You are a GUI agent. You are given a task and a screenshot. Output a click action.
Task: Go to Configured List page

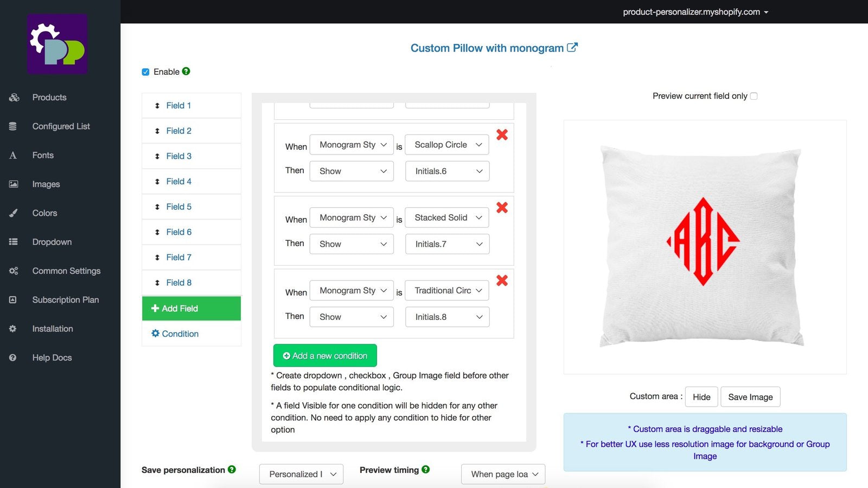point(61,126)
